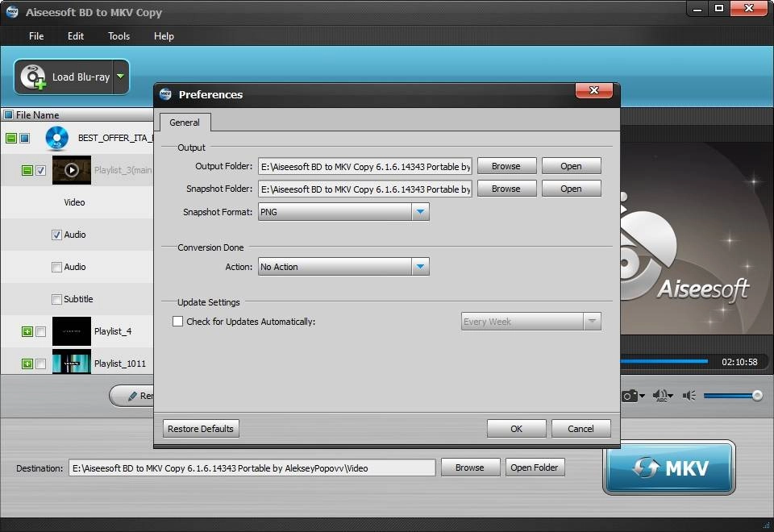Image resolution: width=774 pixels, height=532 pixels.
Task: Click the Playlist_3 video thumbnail
Action: point(72,170)
